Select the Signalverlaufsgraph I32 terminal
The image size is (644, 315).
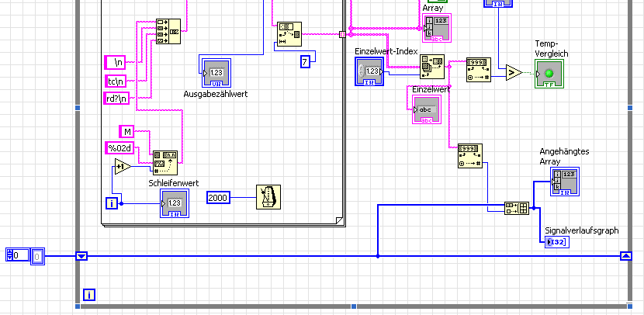(556, 242)
